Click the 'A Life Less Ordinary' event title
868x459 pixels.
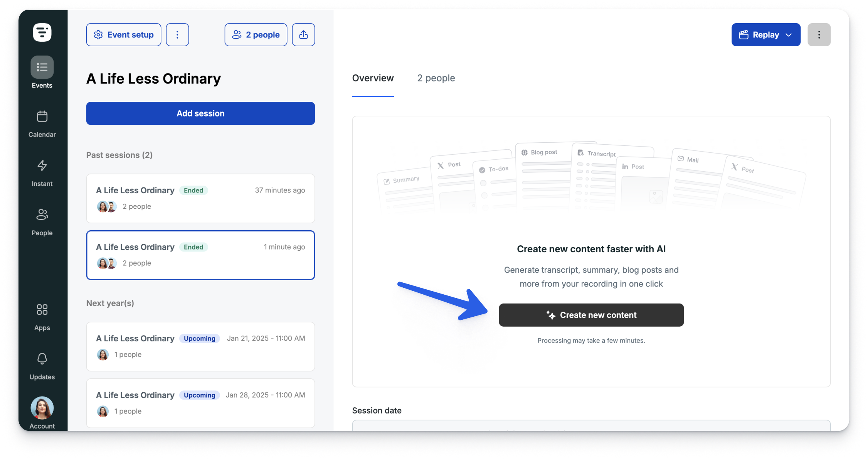tap(153, 79)
